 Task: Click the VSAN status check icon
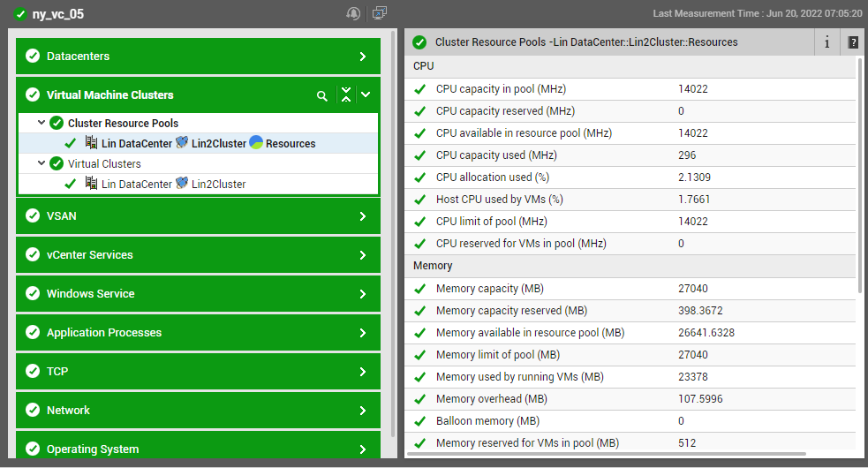point(33,216)
